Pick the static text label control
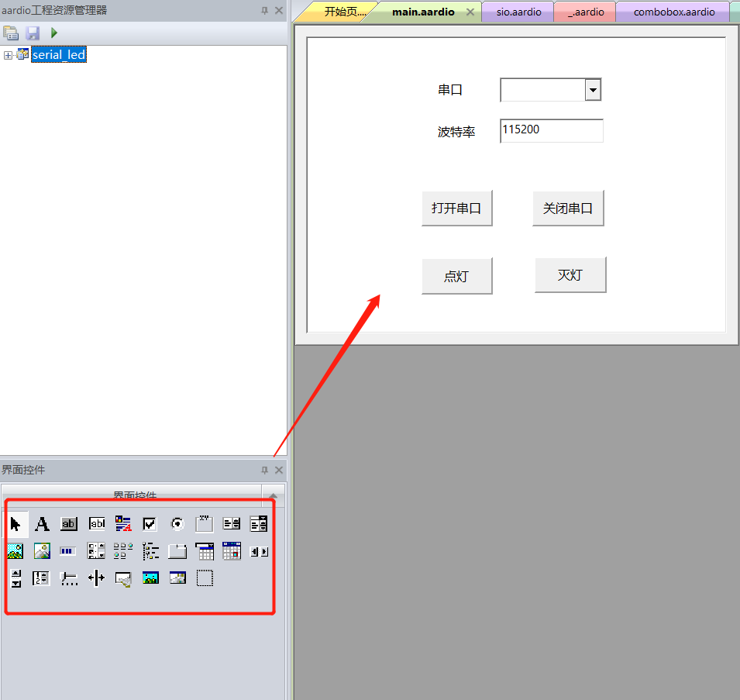This screenshot has width=740, height=700. [x=42, y=524]
